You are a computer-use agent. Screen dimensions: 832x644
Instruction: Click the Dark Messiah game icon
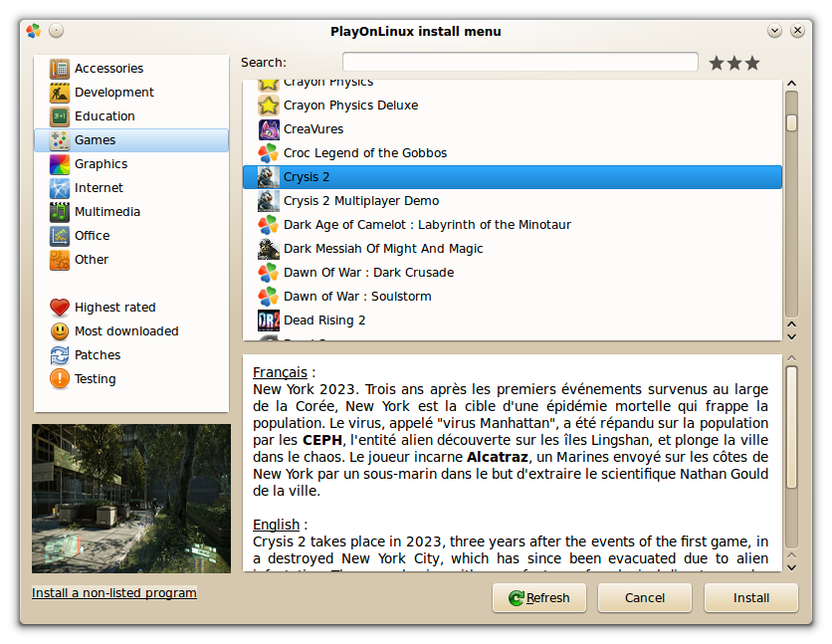pos(269,249)
